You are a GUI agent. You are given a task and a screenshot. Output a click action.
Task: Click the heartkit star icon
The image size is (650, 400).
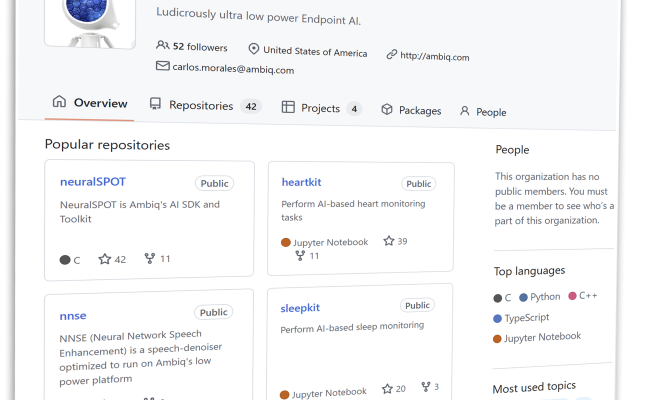pos(389,241)
